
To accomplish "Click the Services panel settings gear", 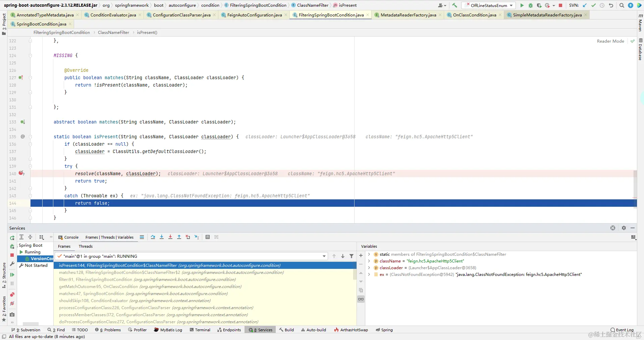I will coord(624,228).
